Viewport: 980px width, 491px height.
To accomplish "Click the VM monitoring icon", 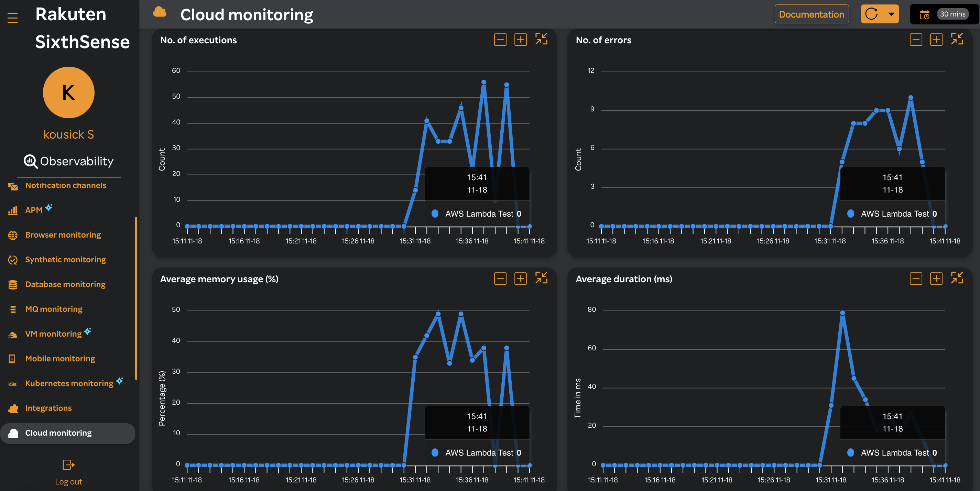I will pos(13,335).
